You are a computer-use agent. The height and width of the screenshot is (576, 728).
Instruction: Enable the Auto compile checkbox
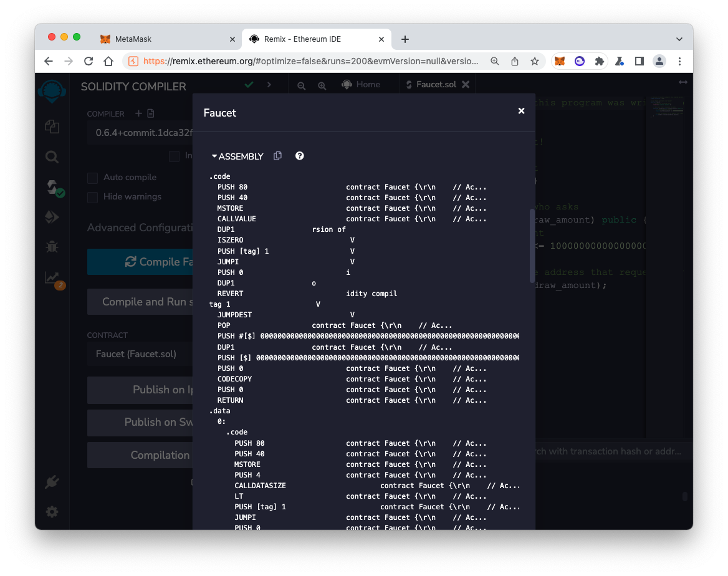pos(93,178)
